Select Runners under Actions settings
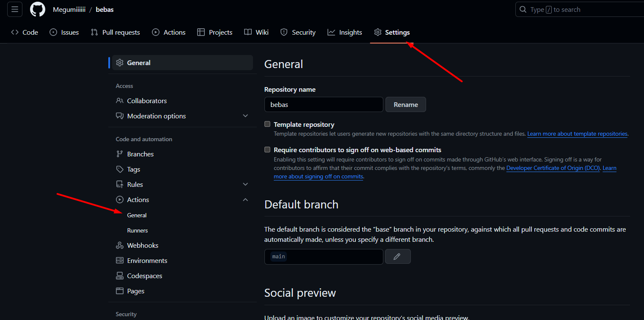Viewport: 644px width, 320px height. [138, 231]
